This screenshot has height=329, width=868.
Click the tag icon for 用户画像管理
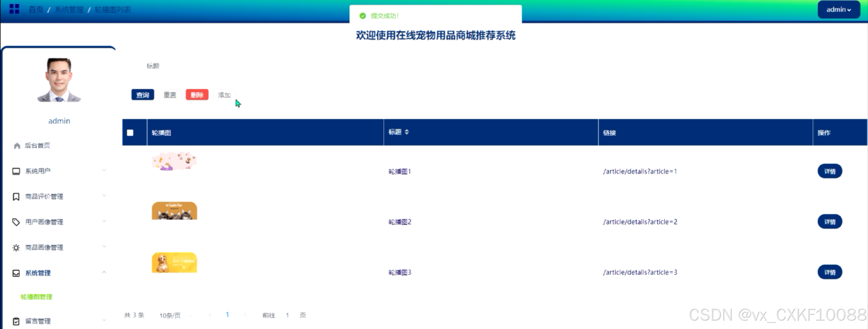point(16,222)
